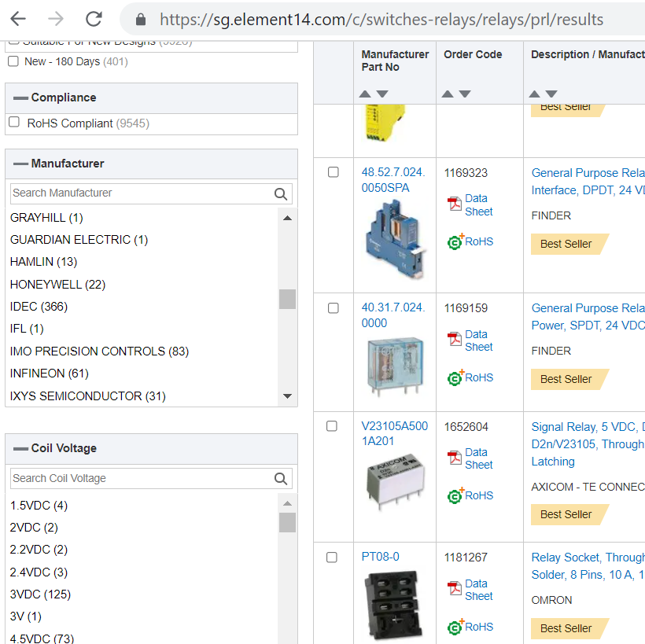Click RoHS compliance icon for order 1169323
Screen dimensions: 645x644
(455, 242)
